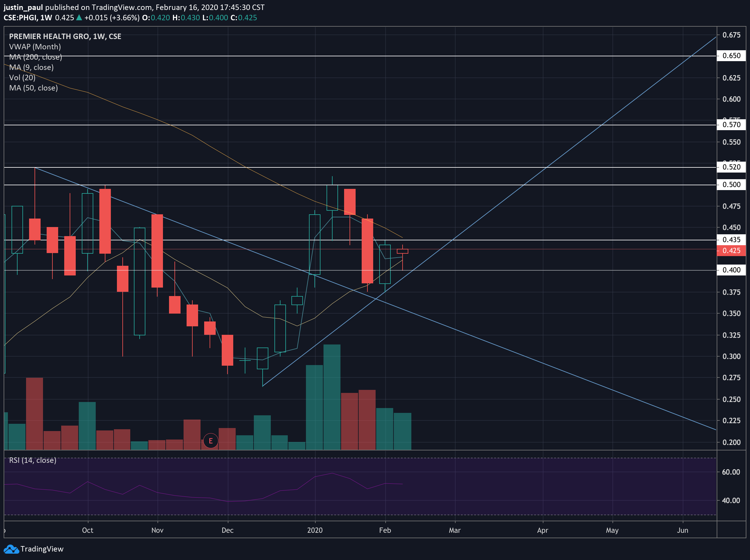Click the 60.00 RSI scale value
Image resolution: width=750 pixels, height=560 pixels.
coord(731,472)
